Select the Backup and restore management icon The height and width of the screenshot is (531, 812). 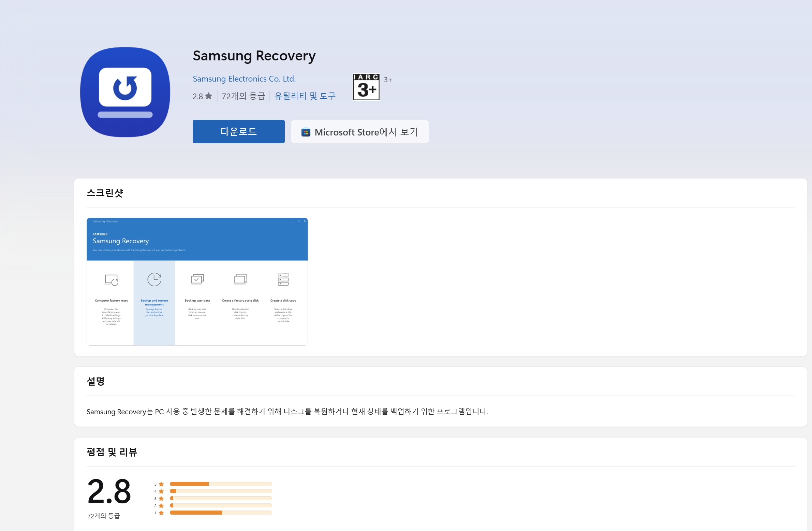(x=154, y=279)
